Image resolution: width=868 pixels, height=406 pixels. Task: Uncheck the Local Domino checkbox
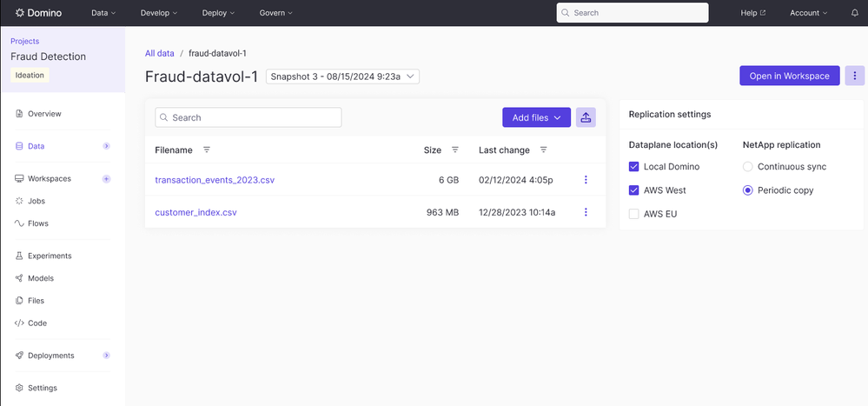tap(633, 167)
